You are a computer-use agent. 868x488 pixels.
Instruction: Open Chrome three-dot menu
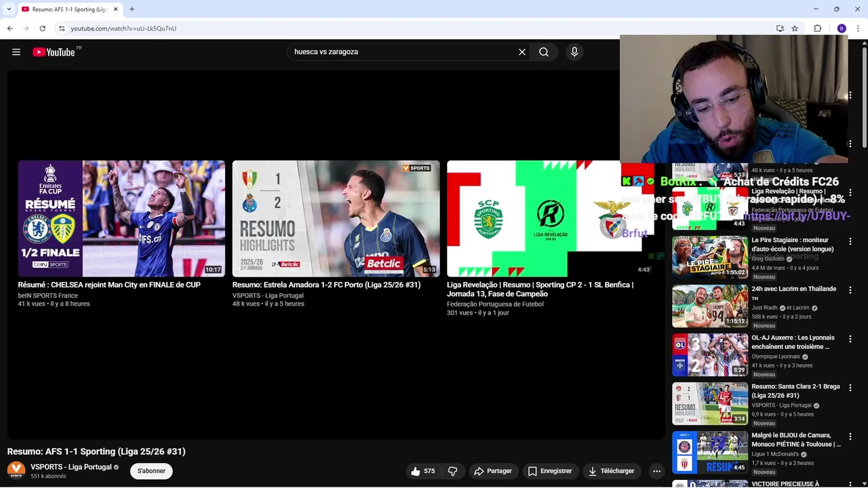[859, 28]
